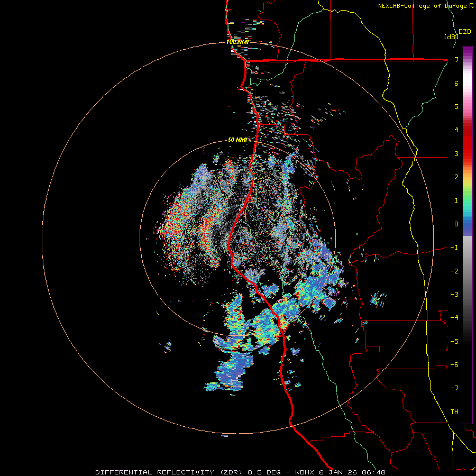Click the [dB] unit label
476x476 pixels.
pyautogui.click(x=451, y=36)
